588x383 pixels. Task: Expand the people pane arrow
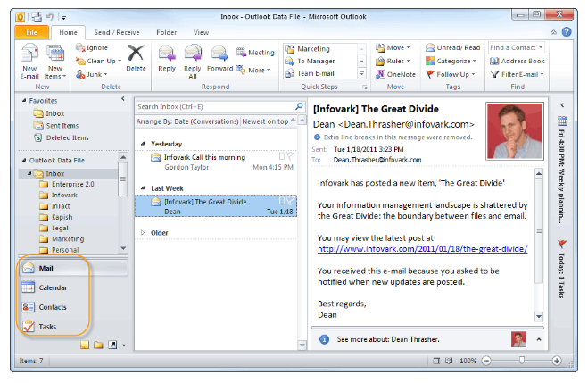pos(539,339)
